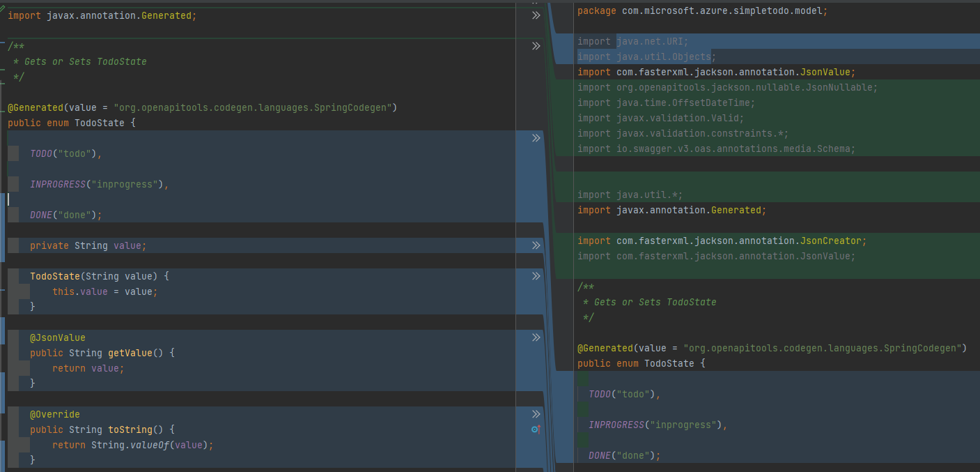980x472 pixels.
Task: Click 'import java.util.Objects;' in right pane
Action: click(647, 56)
